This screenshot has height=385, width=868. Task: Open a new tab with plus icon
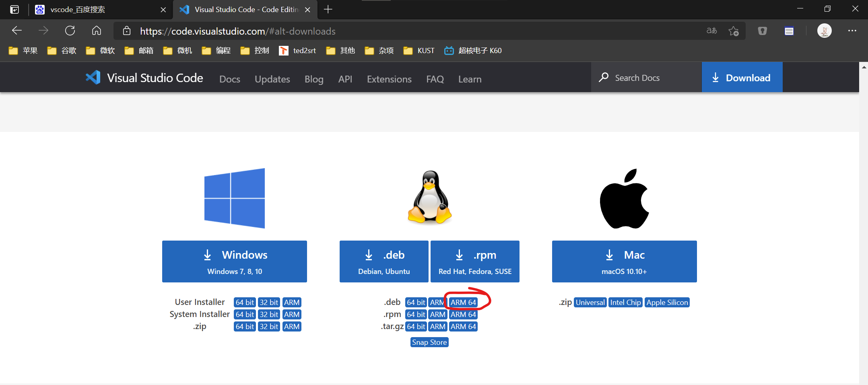(328, 9)
